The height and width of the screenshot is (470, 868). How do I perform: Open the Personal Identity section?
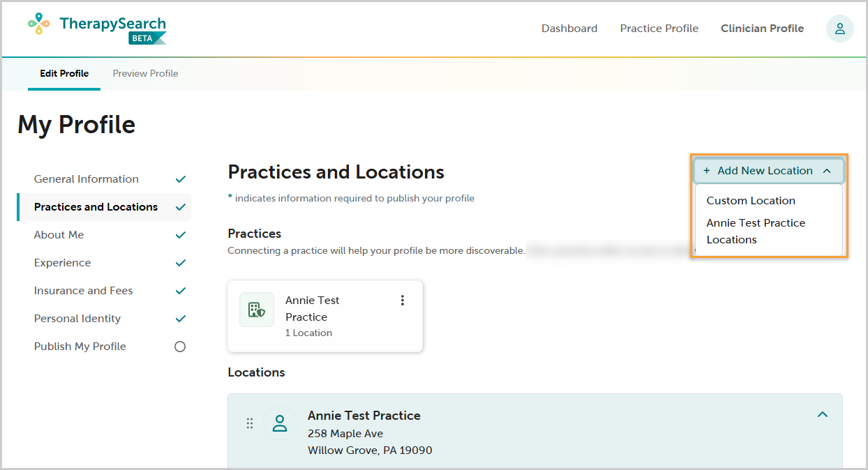point(77,319)
